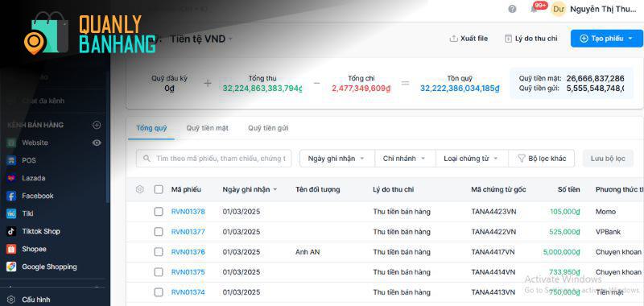This screenshot has width=644, height=306.
Task: Click the Tạo phiếu button
Action: coord(606,39)
